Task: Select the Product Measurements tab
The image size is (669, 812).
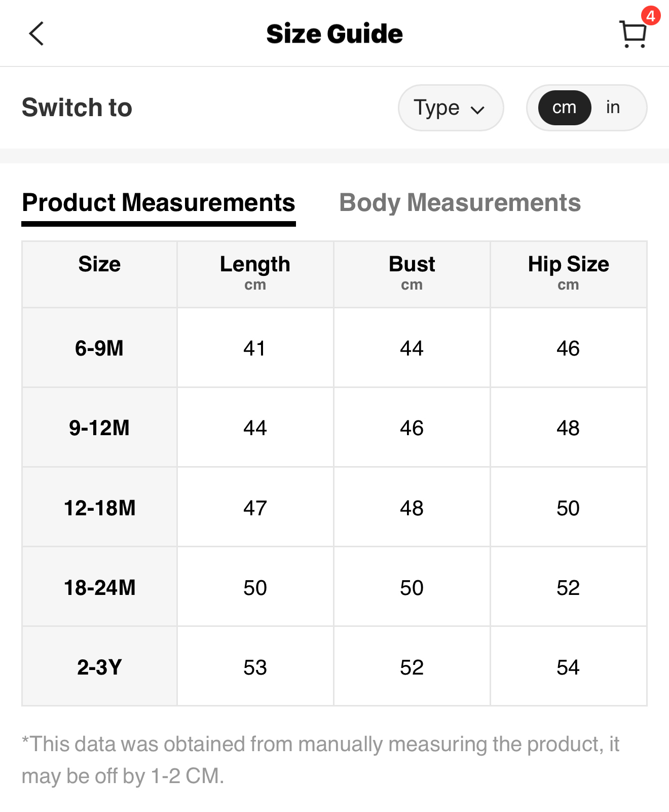Action: [158, 203]
